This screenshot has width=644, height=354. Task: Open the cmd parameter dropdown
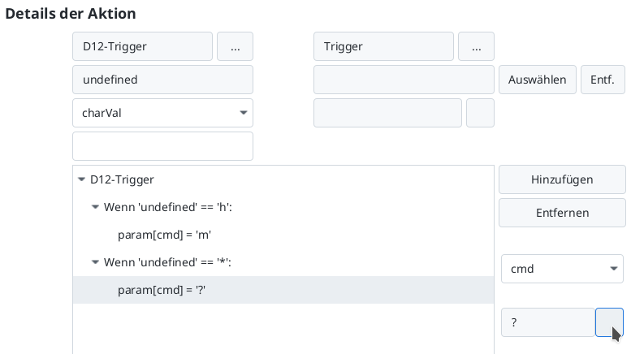(562, 269)
